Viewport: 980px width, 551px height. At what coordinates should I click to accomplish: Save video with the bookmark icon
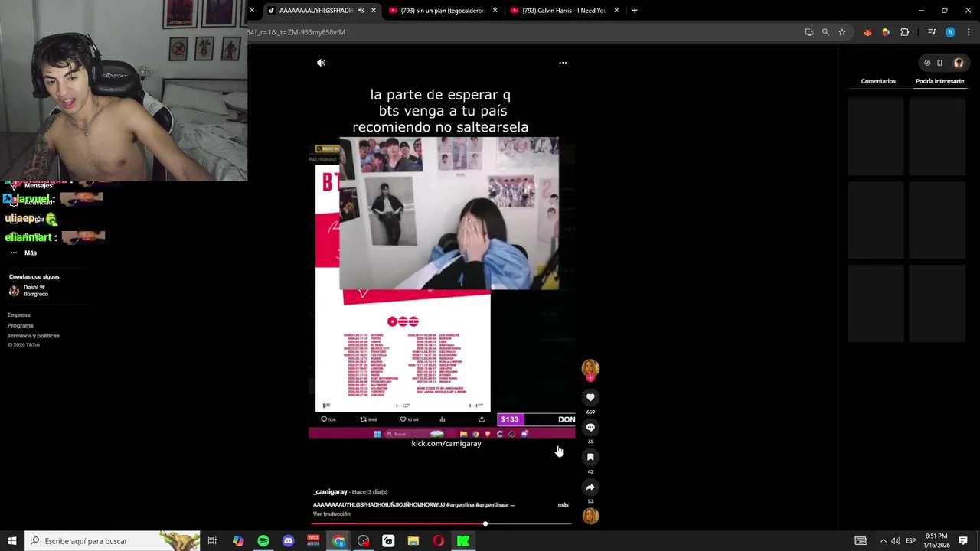[x=590, y=457]
